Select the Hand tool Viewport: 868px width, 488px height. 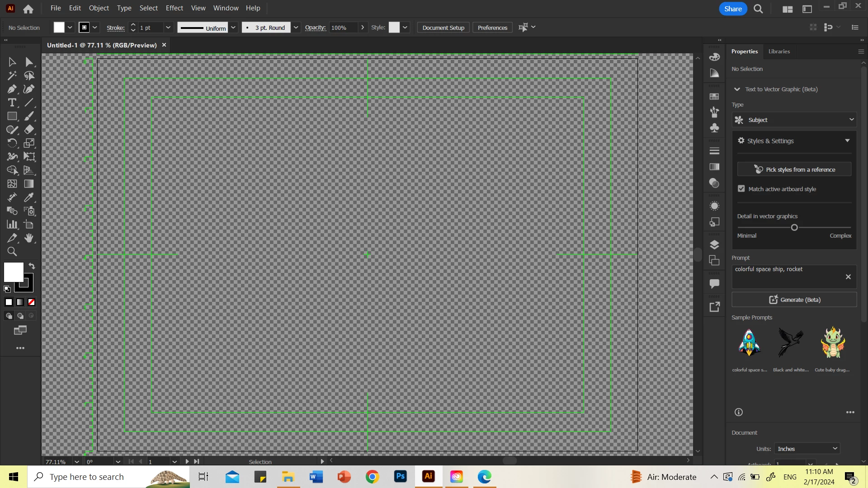pyautogui.click(x=29, y=238)
